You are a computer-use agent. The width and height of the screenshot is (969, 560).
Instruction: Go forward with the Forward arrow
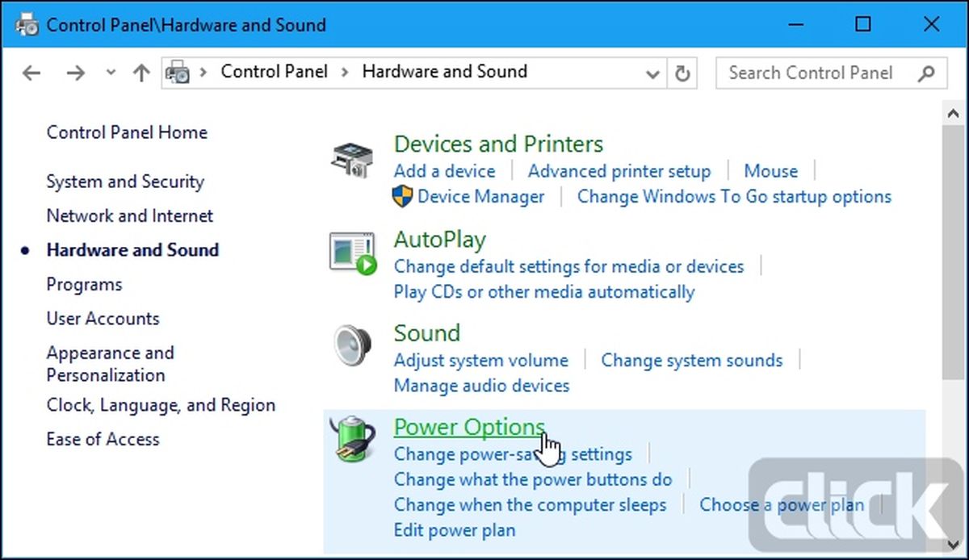click(75, 73)
